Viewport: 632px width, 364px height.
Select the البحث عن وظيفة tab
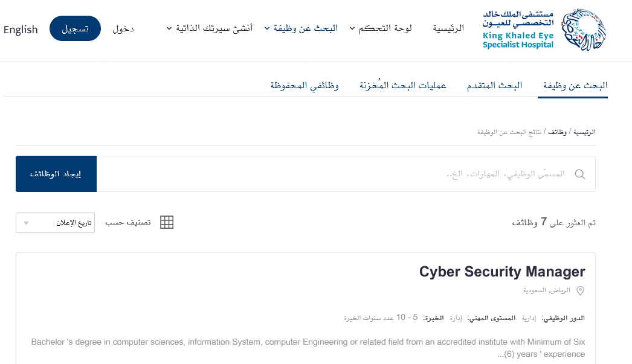pyautogui.click(x=573, y=86)
